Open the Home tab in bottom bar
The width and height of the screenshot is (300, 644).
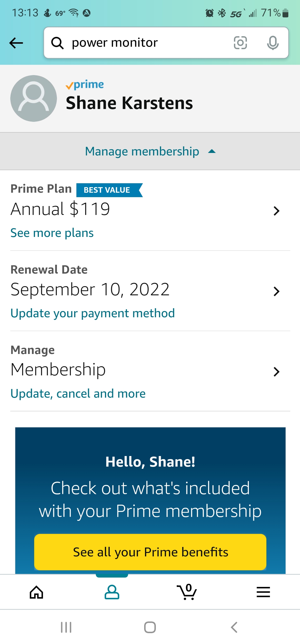(36, 592)
